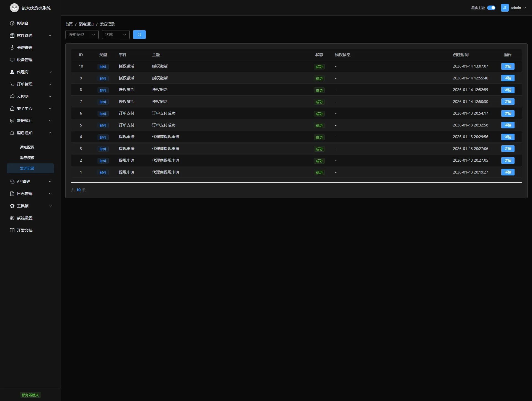Click the 开发文档 book icon
This screenshot has width=532, height=401.
click(x=12, y=230)
